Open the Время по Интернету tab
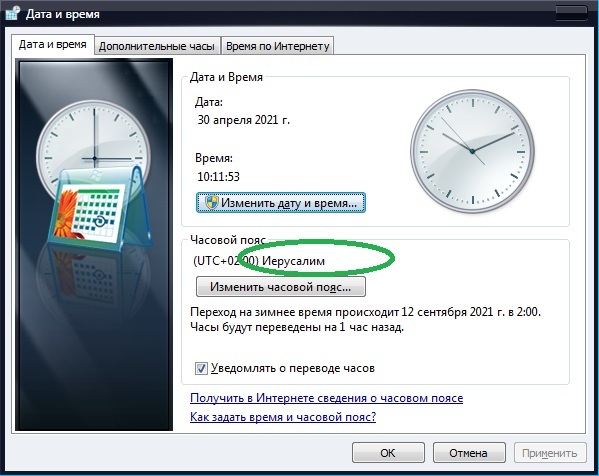Viewport: 599px width, 476px height. click(x=278, y=46)
